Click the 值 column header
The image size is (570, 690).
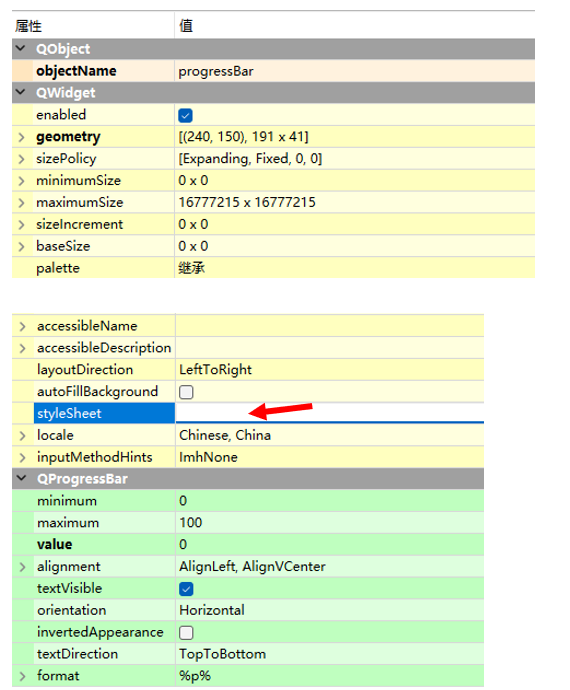click(x=186, y=26)
